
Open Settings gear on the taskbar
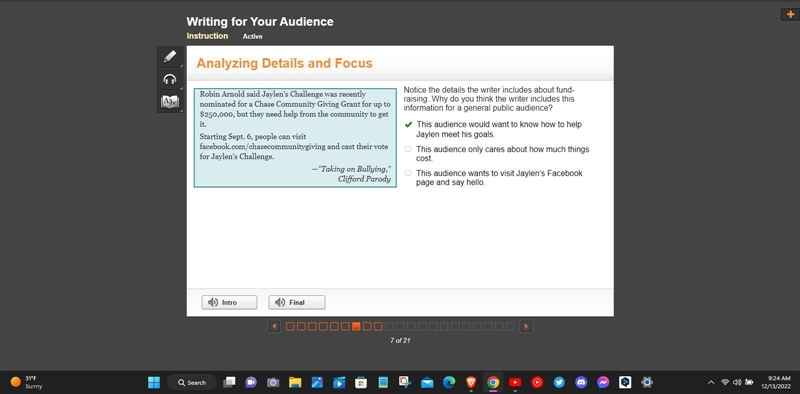647,382
